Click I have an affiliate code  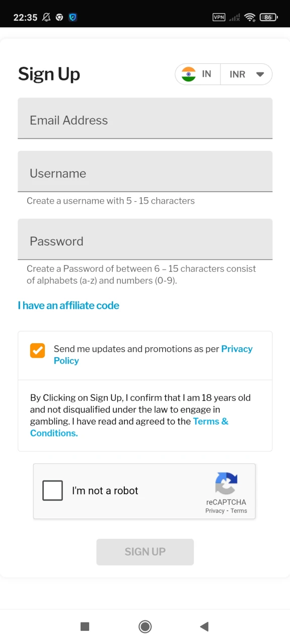pos(68,305)
